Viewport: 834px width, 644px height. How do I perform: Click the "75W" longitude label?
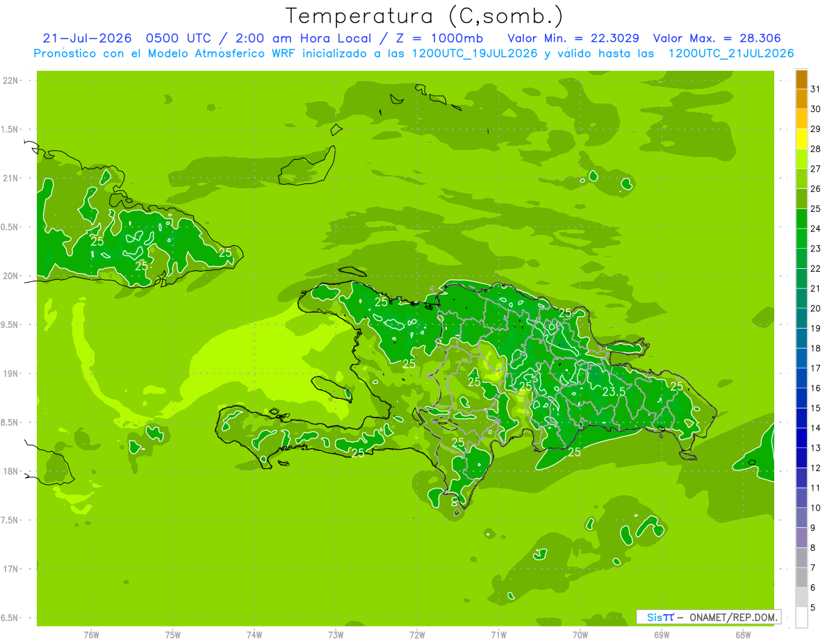pos(173,634)
